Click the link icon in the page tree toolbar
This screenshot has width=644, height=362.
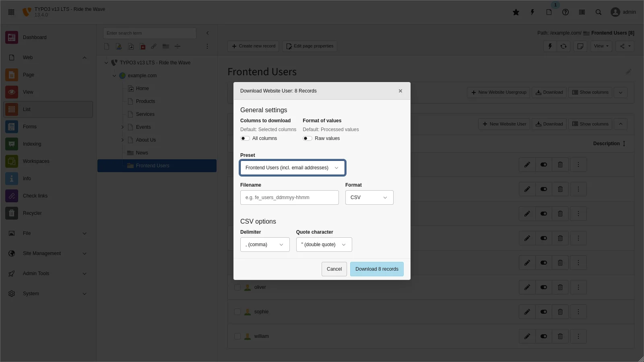(x=153, y=46)
